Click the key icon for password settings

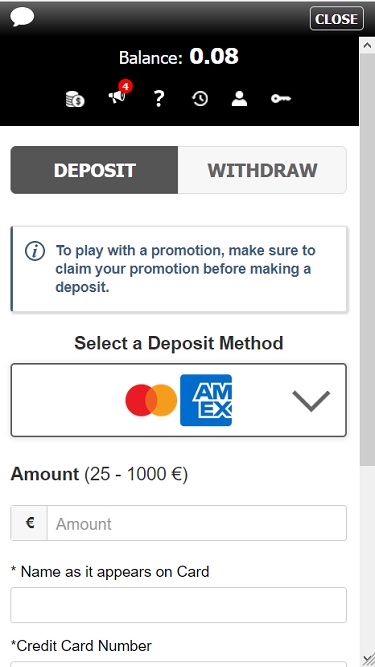click(x=281, y=99)
